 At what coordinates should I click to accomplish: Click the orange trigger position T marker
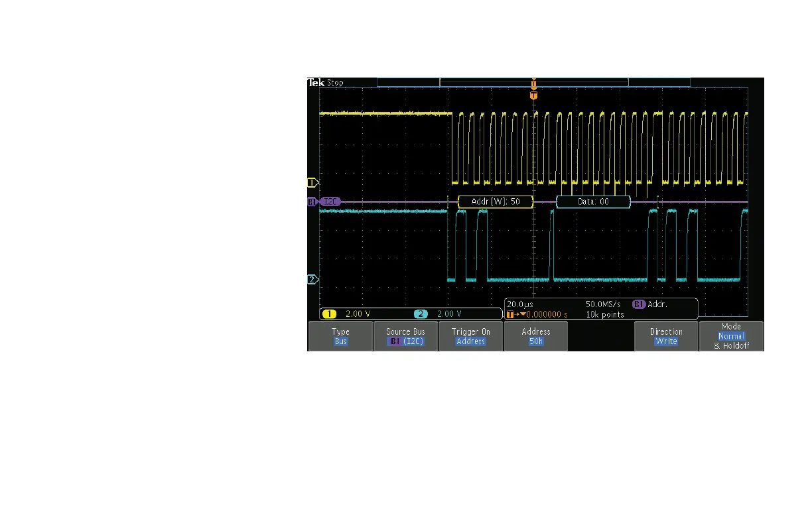coord(533,95)
